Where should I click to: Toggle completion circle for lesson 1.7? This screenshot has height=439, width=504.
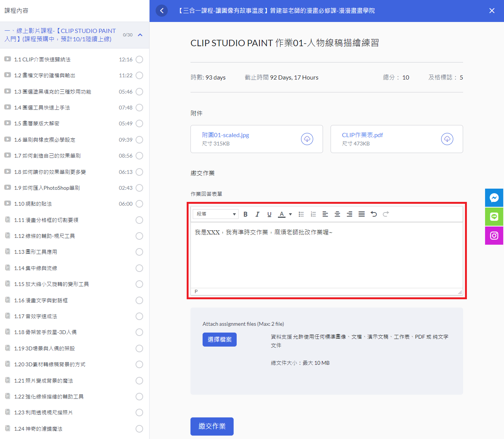coord(139,156)
